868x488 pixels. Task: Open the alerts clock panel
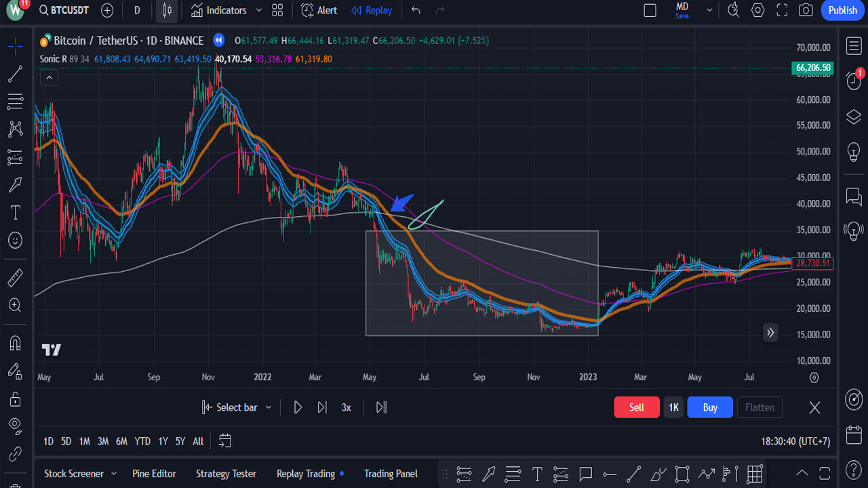click(854, 80)
